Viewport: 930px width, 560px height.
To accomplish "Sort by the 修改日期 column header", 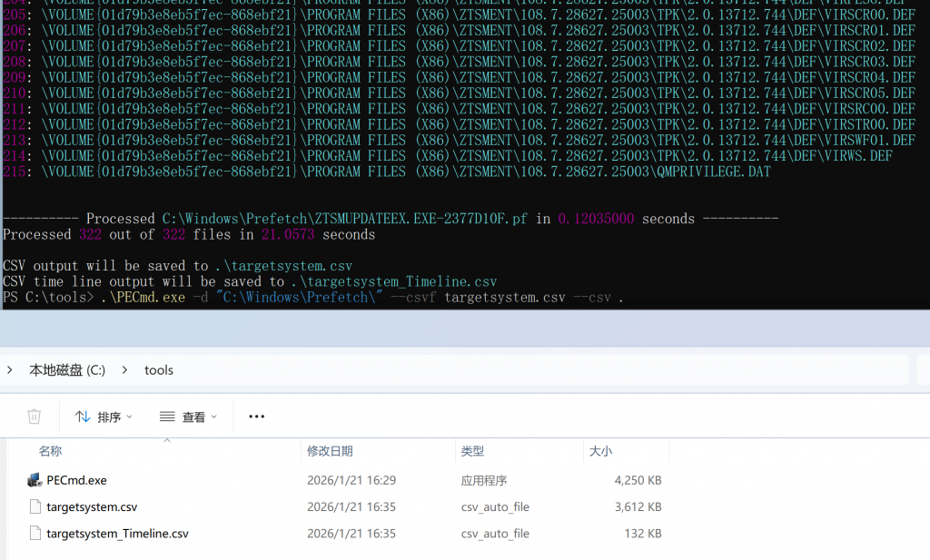I will click(x=330, y=451).
